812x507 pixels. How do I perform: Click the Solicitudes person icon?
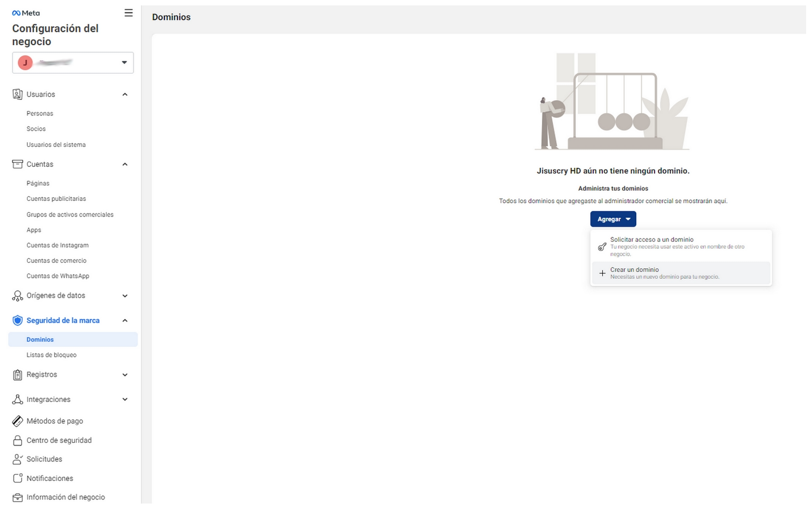click(x=18, y=459)
